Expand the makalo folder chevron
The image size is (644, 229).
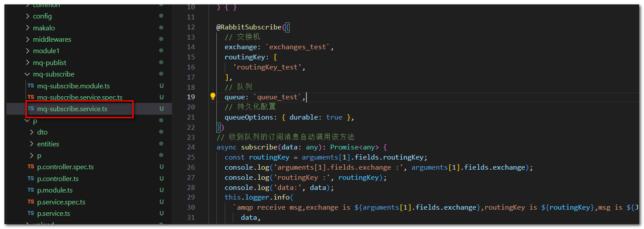coord(27,28)
